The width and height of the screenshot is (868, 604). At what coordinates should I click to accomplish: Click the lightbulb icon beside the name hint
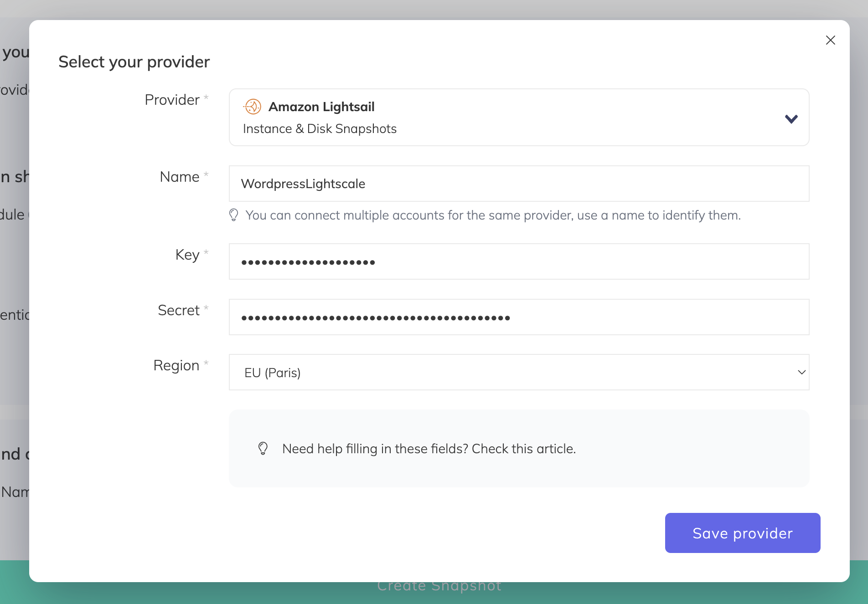click(234, 215)
